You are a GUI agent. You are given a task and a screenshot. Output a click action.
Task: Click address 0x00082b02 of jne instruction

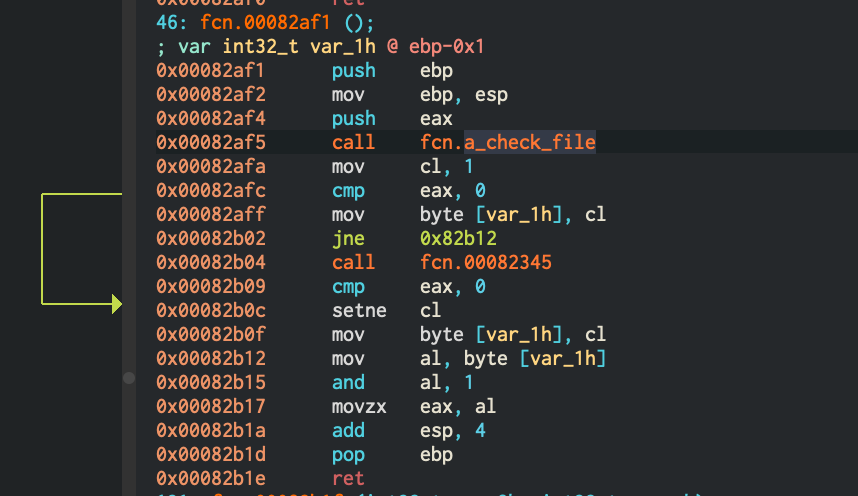coord(210,239)
